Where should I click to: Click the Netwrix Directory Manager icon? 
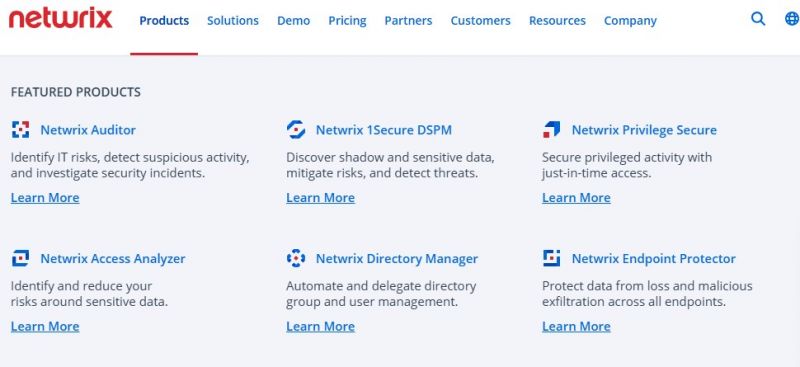[x=296, y=258]
